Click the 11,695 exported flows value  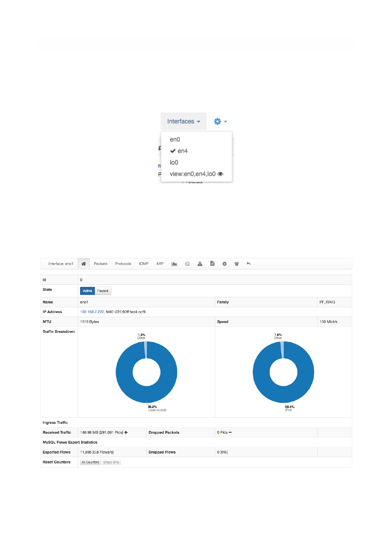tap(97, 452)
